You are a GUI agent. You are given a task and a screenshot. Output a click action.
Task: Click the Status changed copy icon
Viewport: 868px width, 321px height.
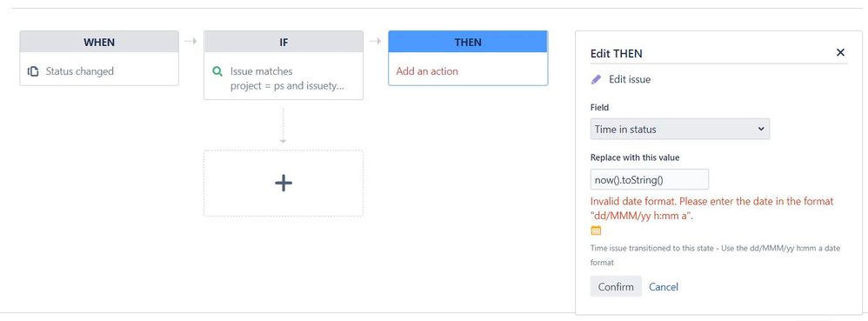pos(33,71)
